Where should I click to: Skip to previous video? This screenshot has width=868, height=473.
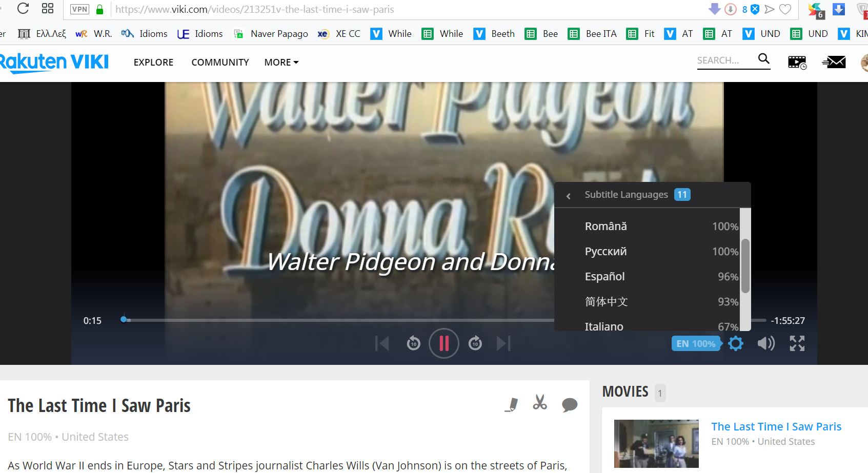[x=382, y=343]
